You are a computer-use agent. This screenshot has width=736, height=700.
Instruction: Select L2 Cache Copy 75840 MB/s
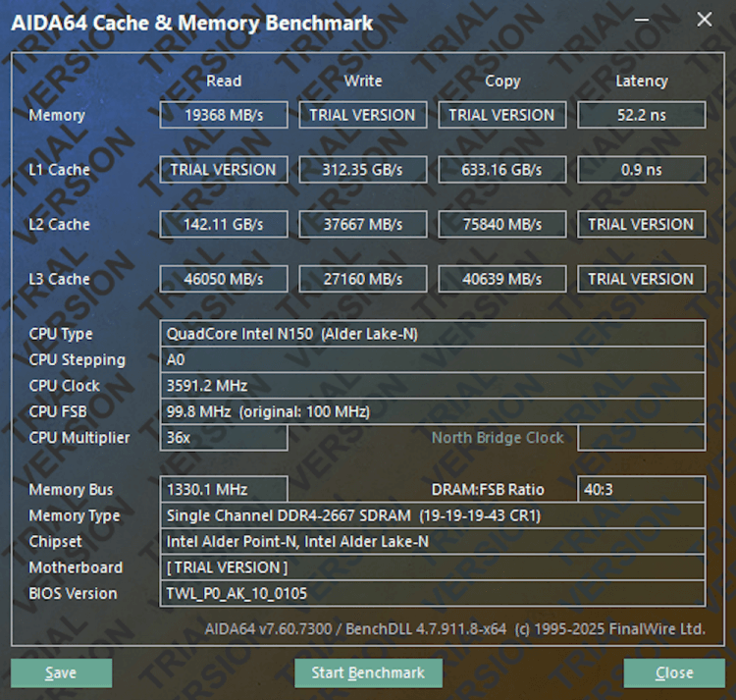click(502, 225)
